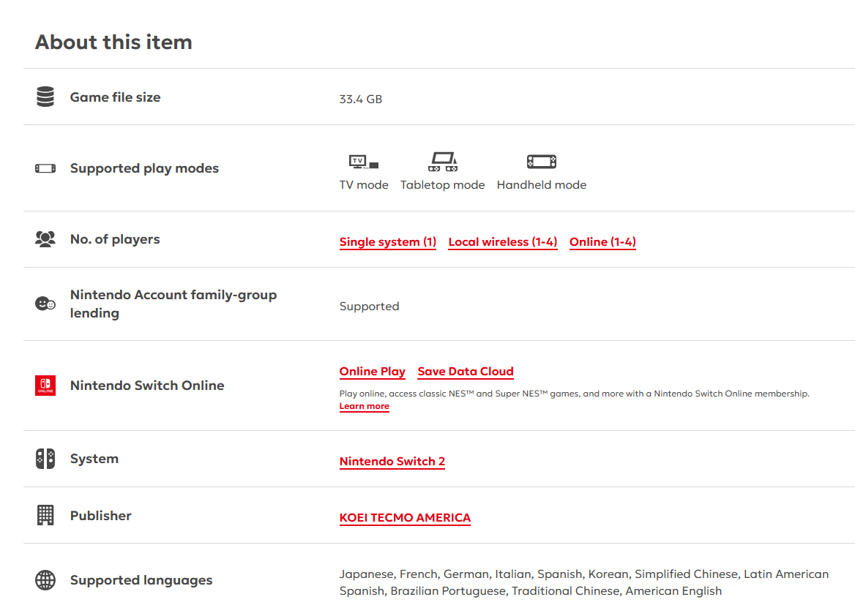Click the No. of players label

(115, 239)
